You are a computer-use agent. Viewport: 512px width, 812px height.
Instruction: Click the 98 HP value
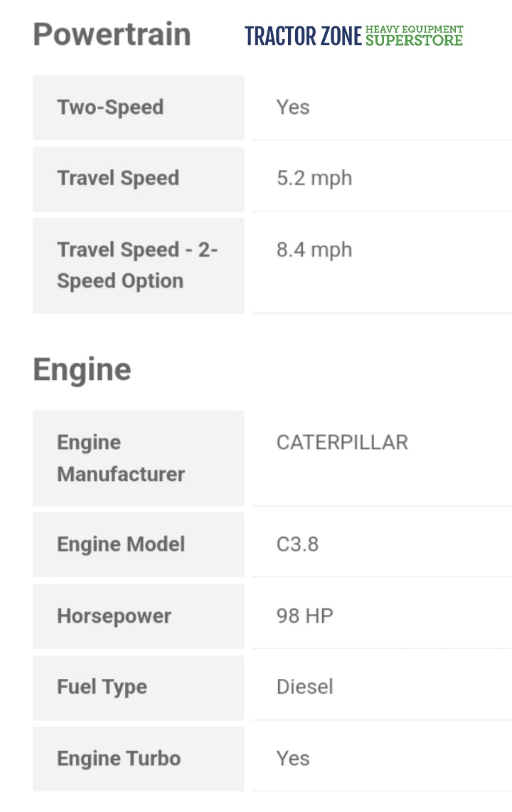[304, 616]
